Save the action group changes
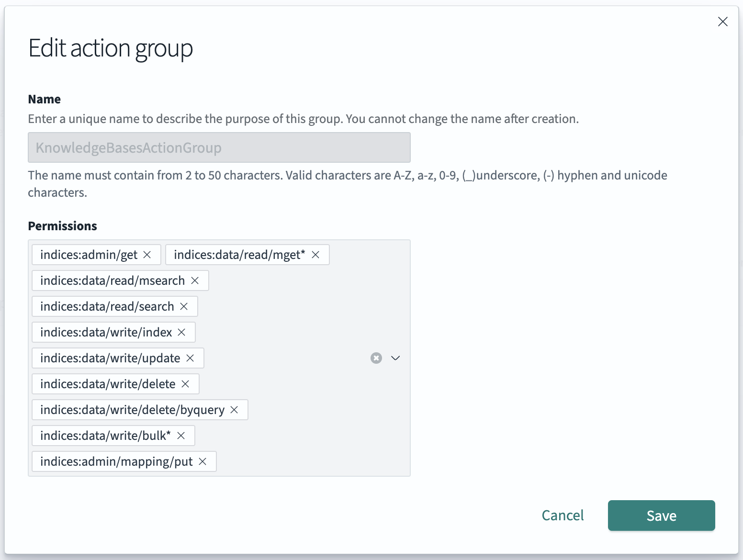 coord(661,515)
